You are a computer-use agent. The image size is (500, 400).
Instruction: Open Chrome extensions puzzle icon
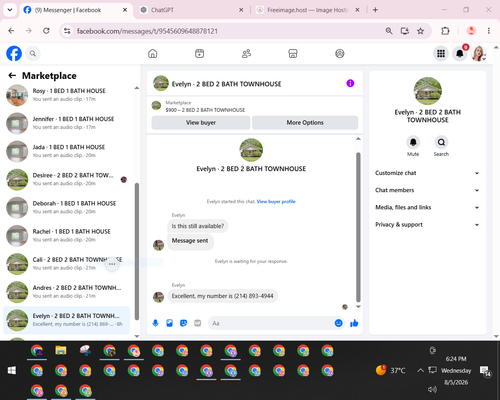pyautogui.click(x=445, y=31)
